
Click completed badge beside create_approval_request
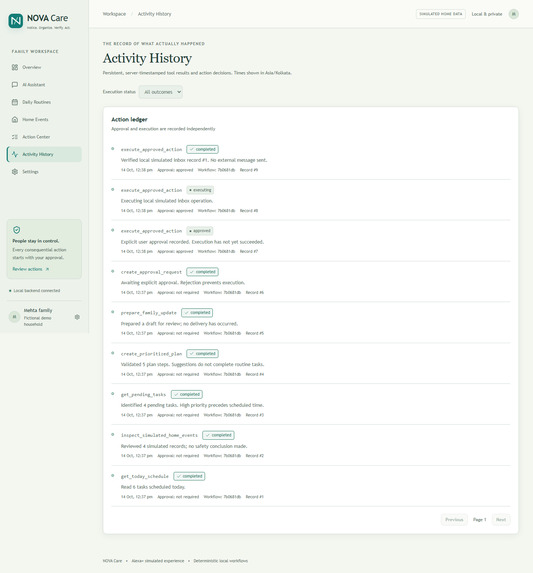point(202,272)
